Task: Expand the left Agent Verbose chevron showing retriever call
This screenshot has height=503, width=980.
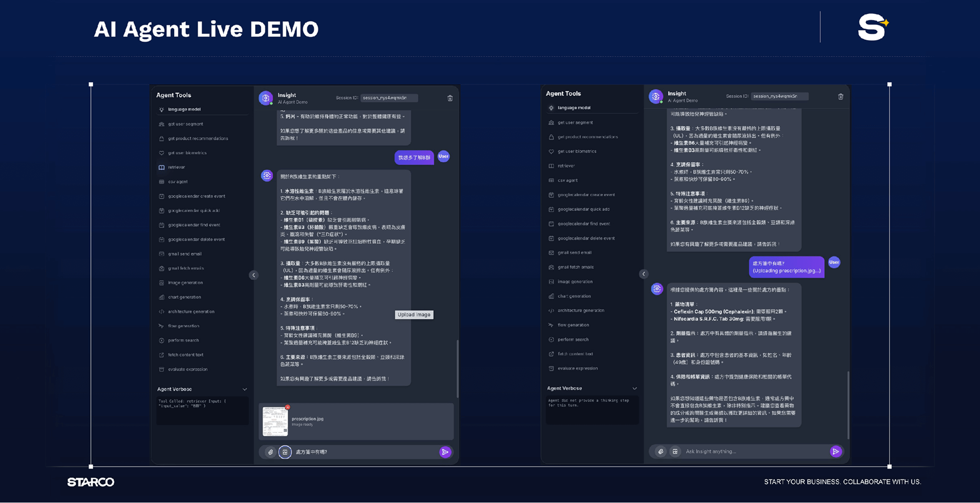Action: (245, 389)
